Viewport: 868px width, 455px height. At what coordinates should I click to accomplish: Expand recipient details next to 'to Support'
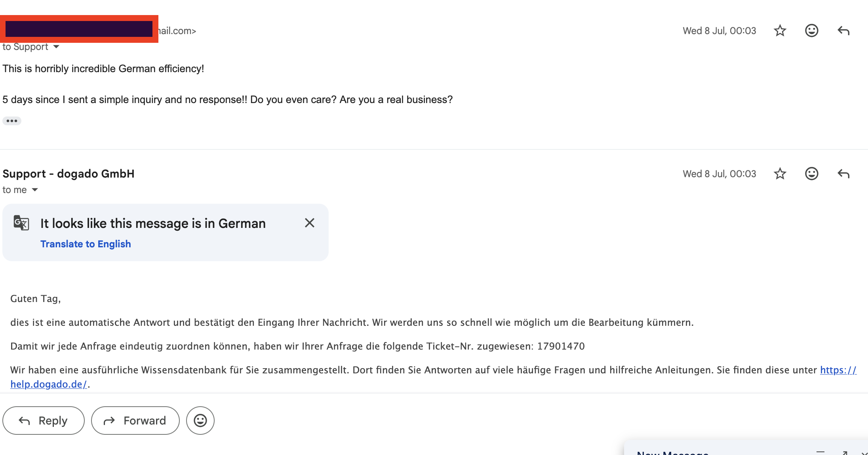click(x=56, y=47)
